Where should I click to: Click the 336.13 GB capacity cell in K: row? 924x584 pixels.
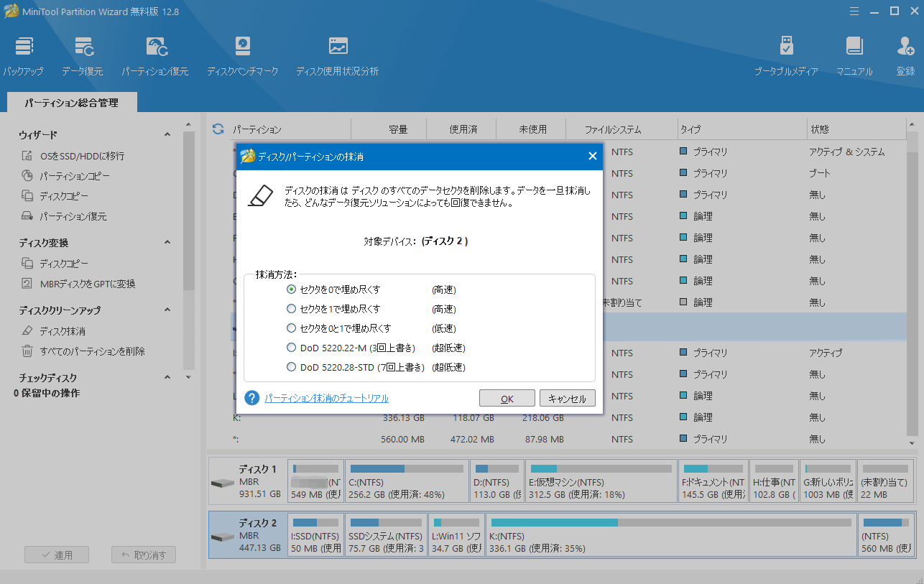click(x=403, y=417)
